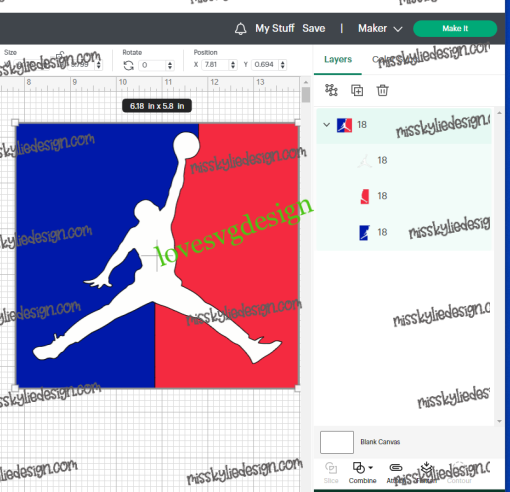Open the notifications bell

(240, 29)
